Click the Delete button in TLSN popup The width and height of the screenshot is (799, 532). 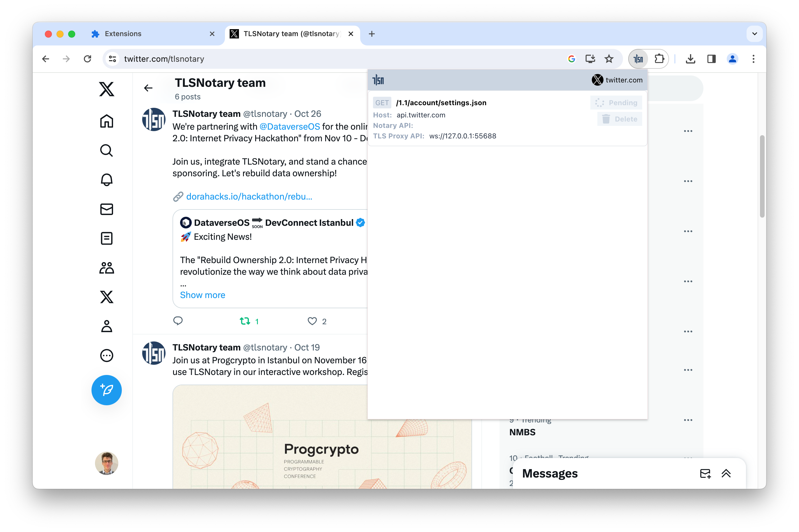click(620, 119)
